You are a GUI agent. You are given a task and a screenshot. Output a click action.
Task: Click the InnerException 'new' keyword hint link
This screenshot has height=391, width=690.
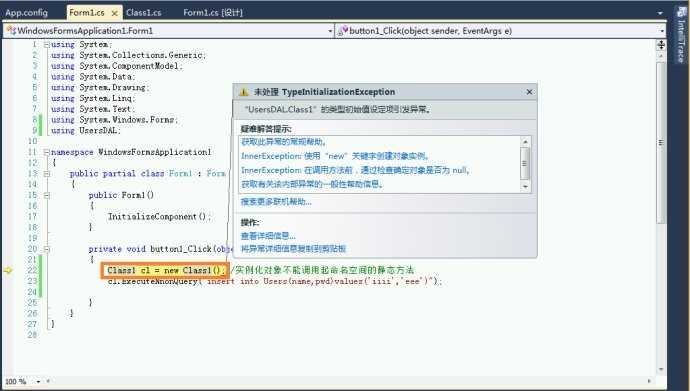coord(335,156)
